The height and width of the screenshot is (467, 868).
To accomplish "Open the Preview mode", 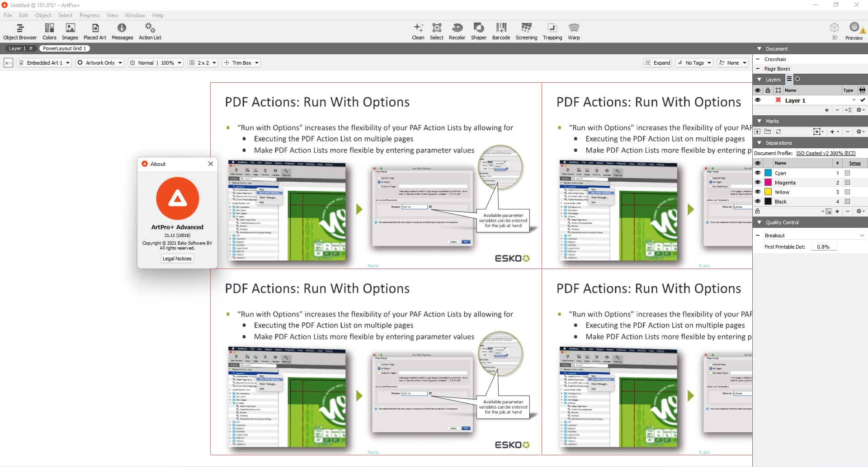I will click(854, 32).
